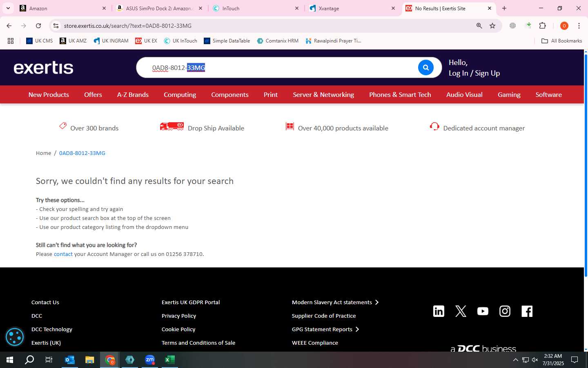588x368 pixels.
Task: Click the Home breadcrumb link
Action: pos(43,153)
